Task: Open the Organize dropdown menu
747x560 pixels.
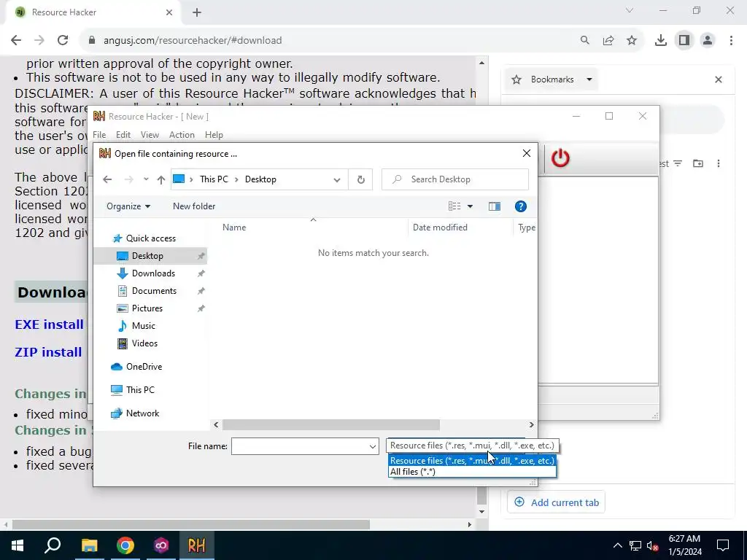Action: click(128, 206)
